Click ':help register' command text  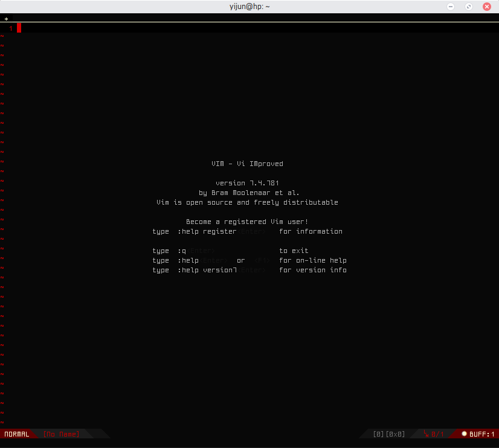pos(207,231)
